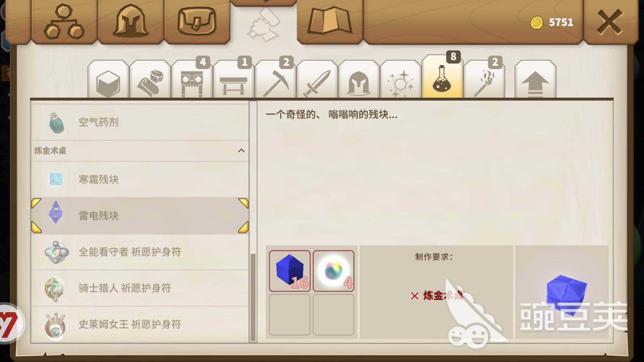
Task: Open the helmet equipment tab
Action: point(130,22)
